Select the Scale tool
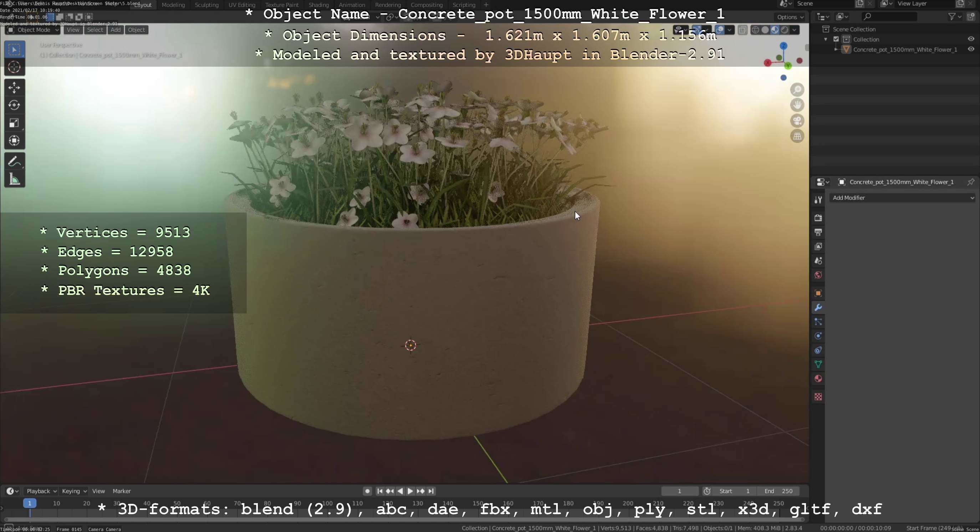The height and width of the screenshot is (532, 980). [15, 123]
